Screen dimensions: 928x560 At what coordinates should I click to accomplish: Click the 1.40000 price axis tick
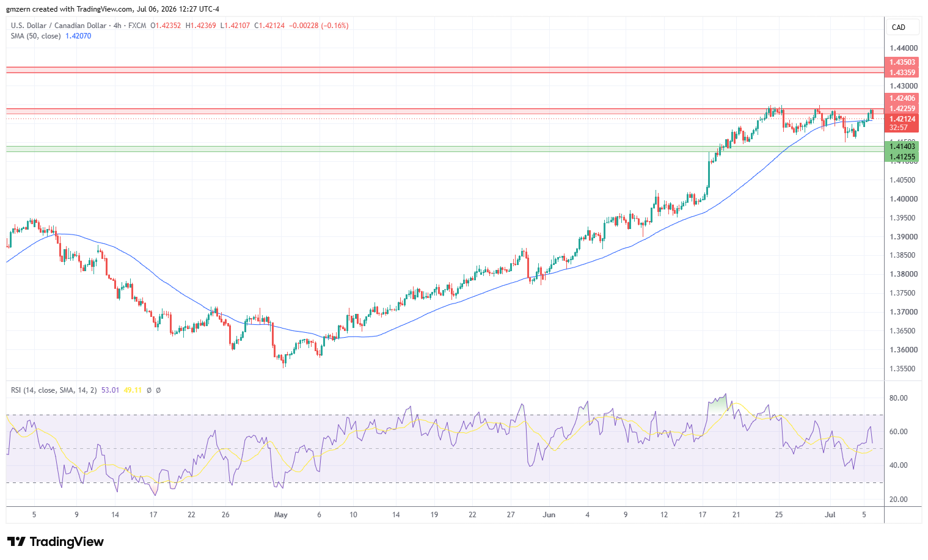(x=903, y=199)
